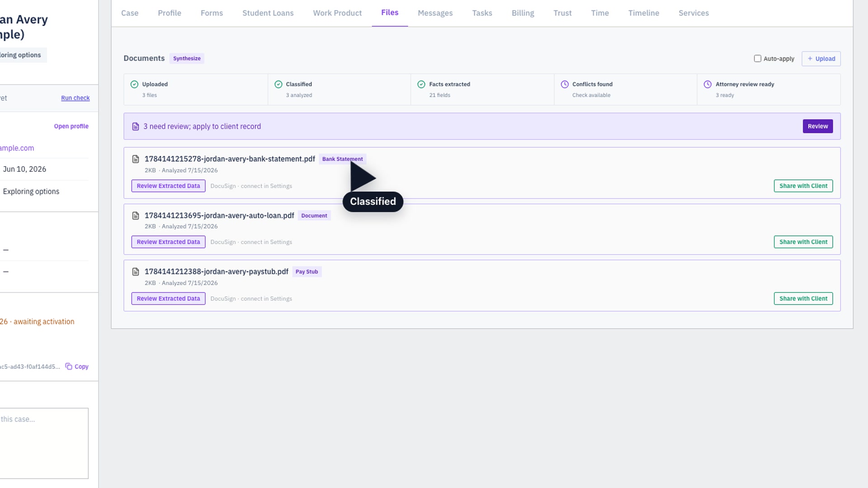This screenshot has height=488, width=868.
Task: Click the Uploaded step check icon
Action: pyautogui.click(x=134, y=84)
